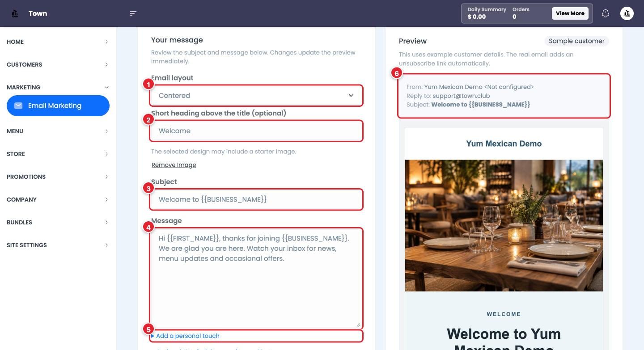
Task: Click the Preview panel heading
Action: pos(413,41)
